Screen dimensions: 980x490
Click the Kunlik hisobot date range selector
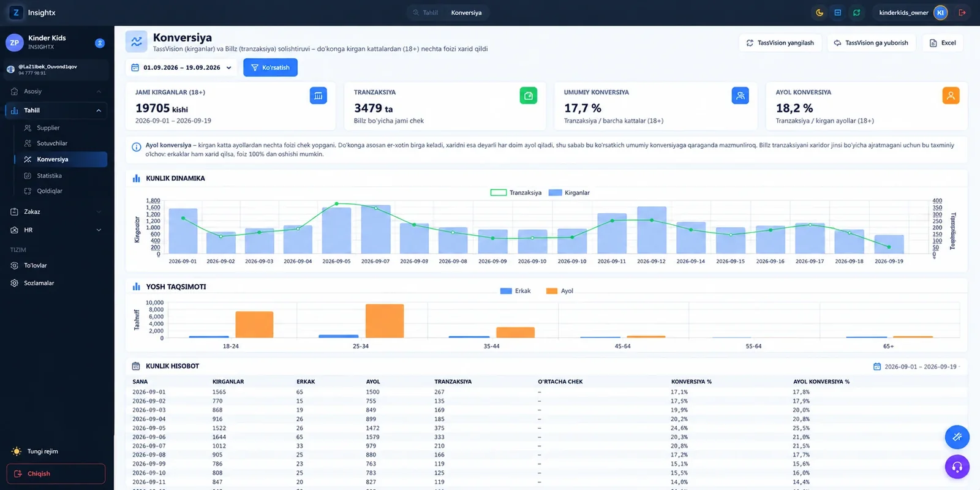point(916,366)
